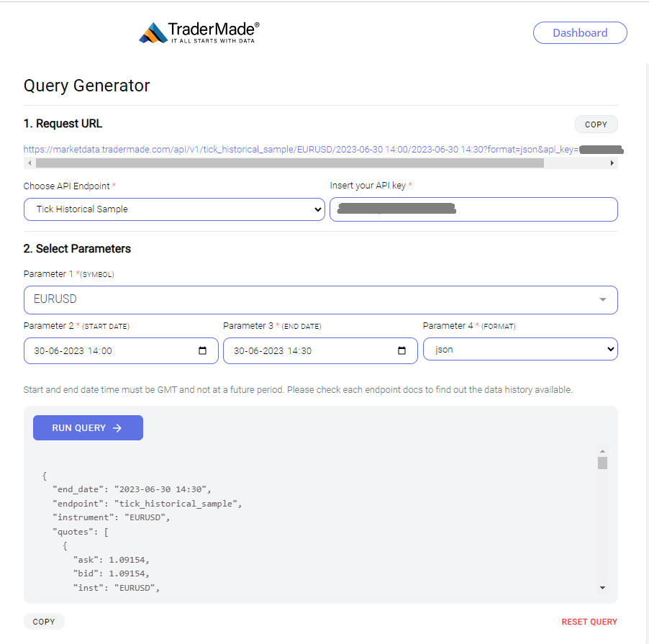
Task: Run the query
Action: [x=88, y=428]
